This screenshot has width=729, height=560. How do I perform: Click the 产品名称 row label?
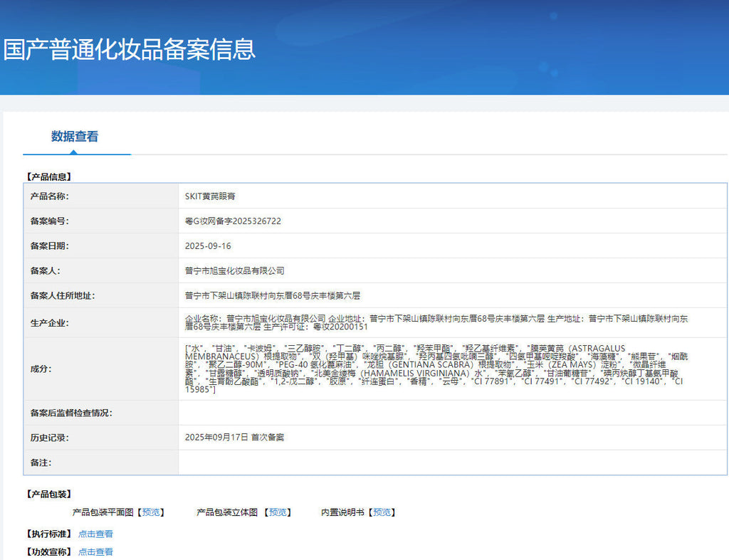[49, 196]
